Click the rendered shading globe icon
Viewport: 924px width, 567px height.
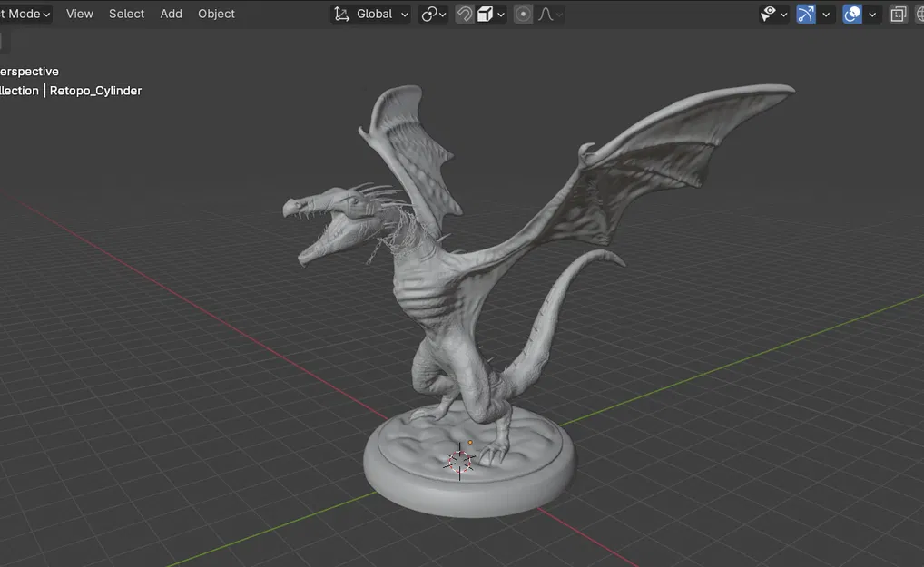(x=919, y=13)
